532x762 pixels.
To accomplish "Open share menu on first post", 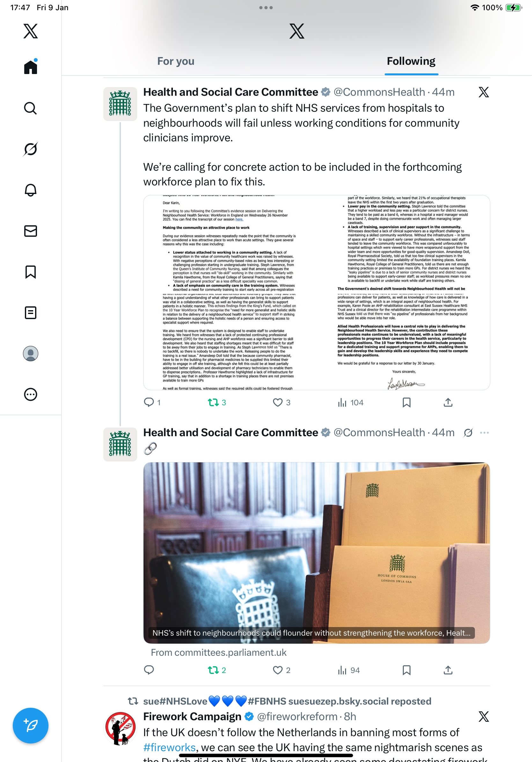I will point(448,403).
